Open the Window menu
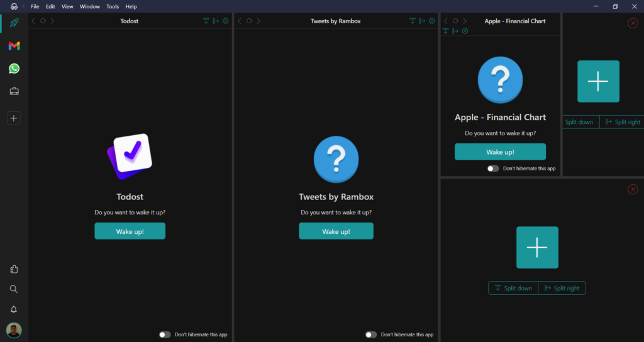 point(89,6)
